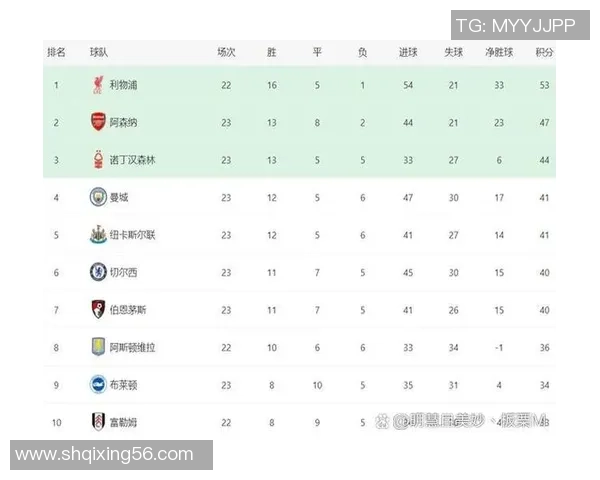The width and height of the screenshot is (600, 480).
Task: Click the www.shqixing56.com watermark link
Action: 106,455
